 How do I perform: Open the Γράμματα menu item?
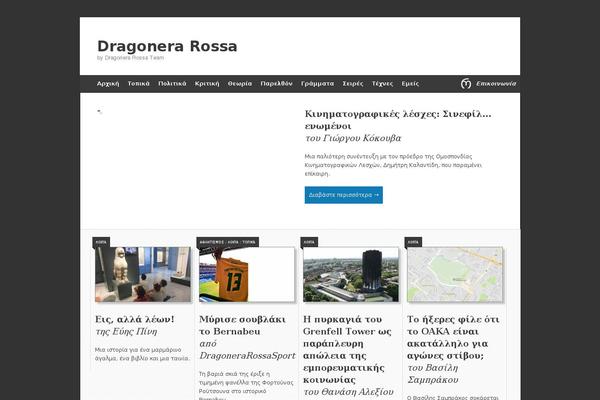pos(317,83)
